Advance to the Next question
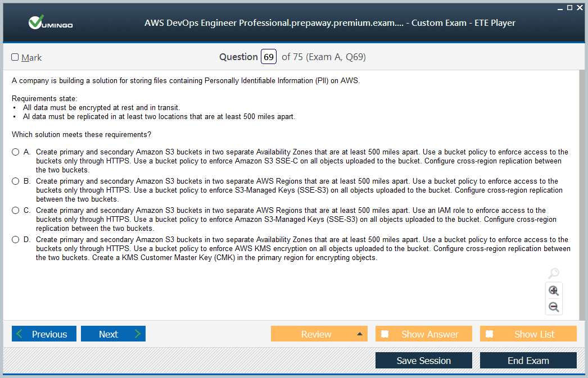Viewport: 588px width, 378px height. tap(113, 334)
